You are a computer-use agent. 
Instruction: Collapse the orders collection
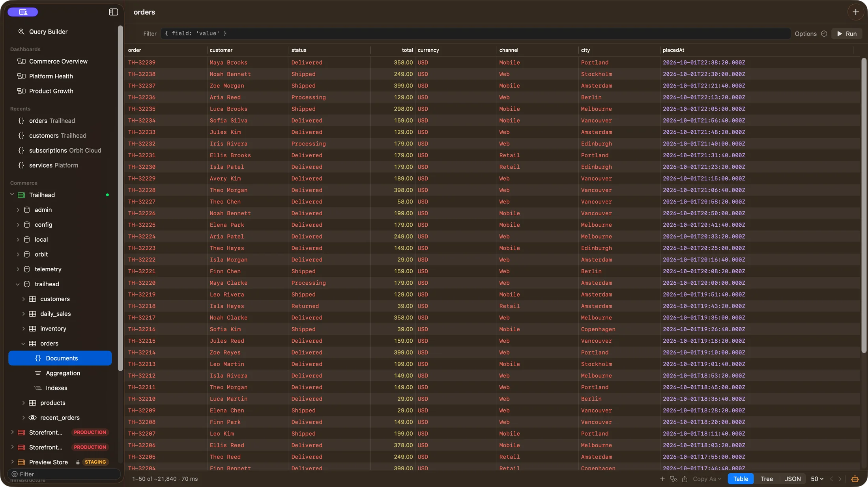click(x=23, y=343)
